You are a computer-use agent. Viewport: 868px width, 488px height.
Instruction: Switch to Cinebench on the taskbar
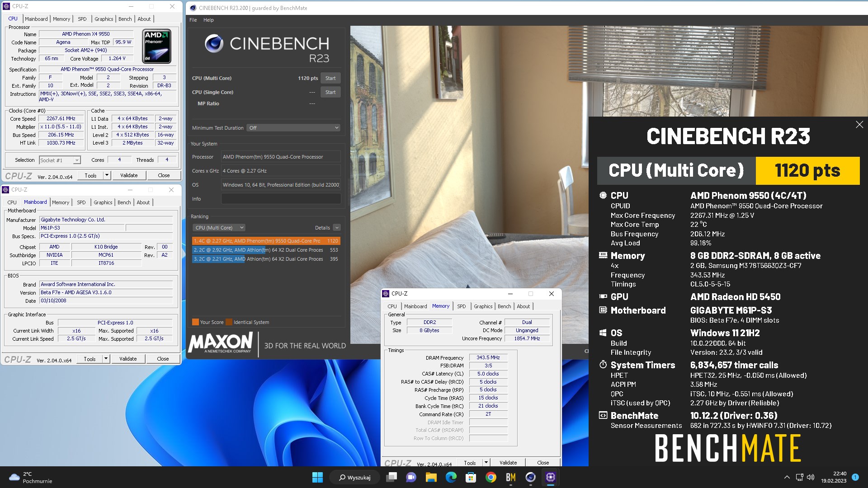[531, 477]
